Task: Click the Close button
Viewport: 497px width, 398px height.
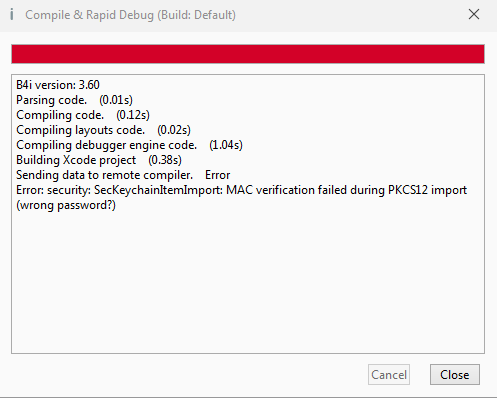Action: point(455,375)
